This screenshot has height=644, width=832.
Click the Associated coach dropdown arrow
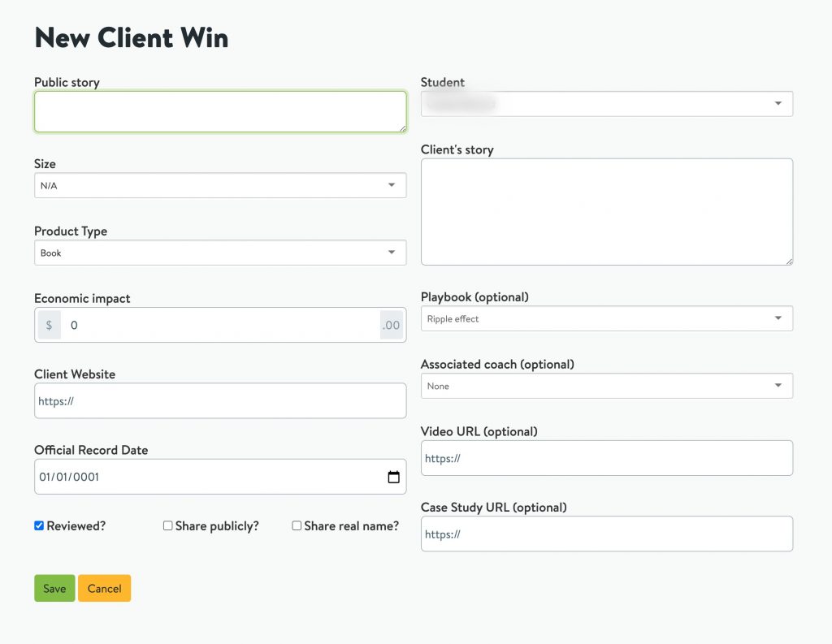pos(778,386)
